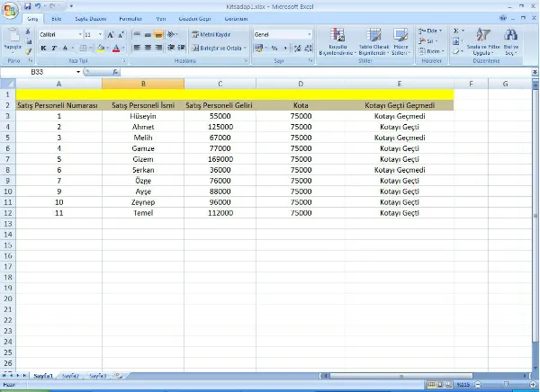Open the Calibri font name dropdown
The width and height of the screenshot is (540, 392).
(78, 34)
